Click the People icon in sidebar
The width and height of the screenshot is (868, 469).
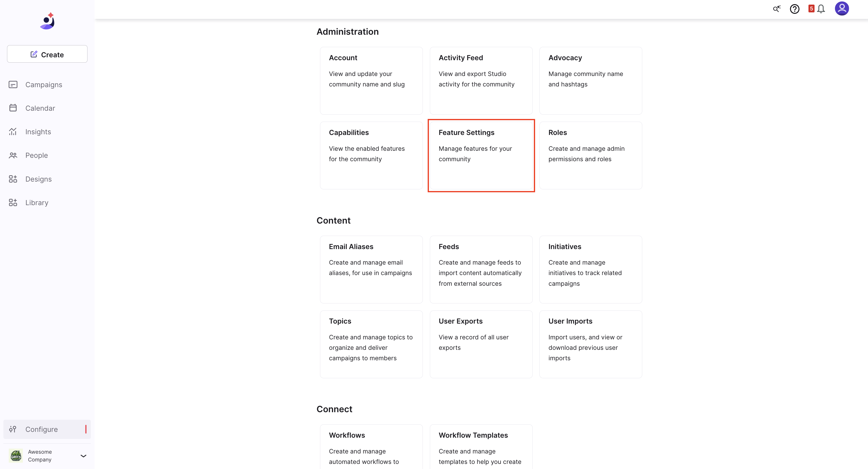coord(13,155)
